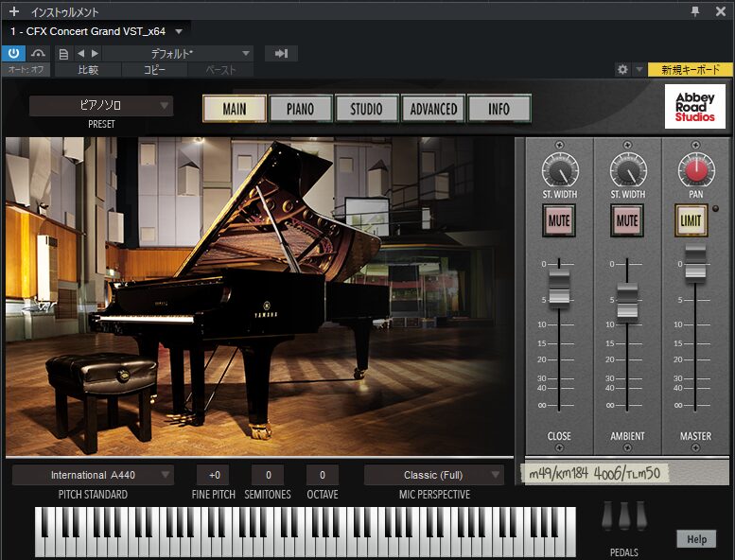The width and height of the screenshot is (735, 560).
Task: Adjust the AMBIENT channel ST. WIDTH knob
Action: (628, 170)
